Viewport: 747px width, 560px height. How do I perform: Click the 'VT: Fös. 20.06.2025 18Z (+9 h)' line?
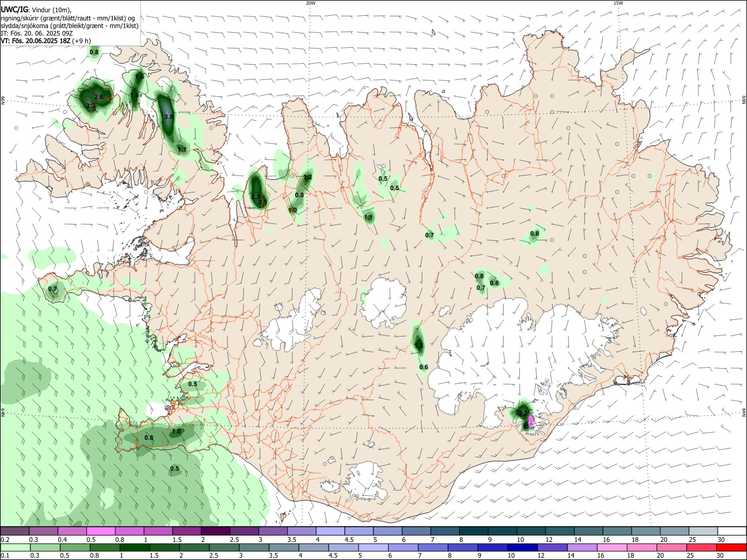[46, 41]
